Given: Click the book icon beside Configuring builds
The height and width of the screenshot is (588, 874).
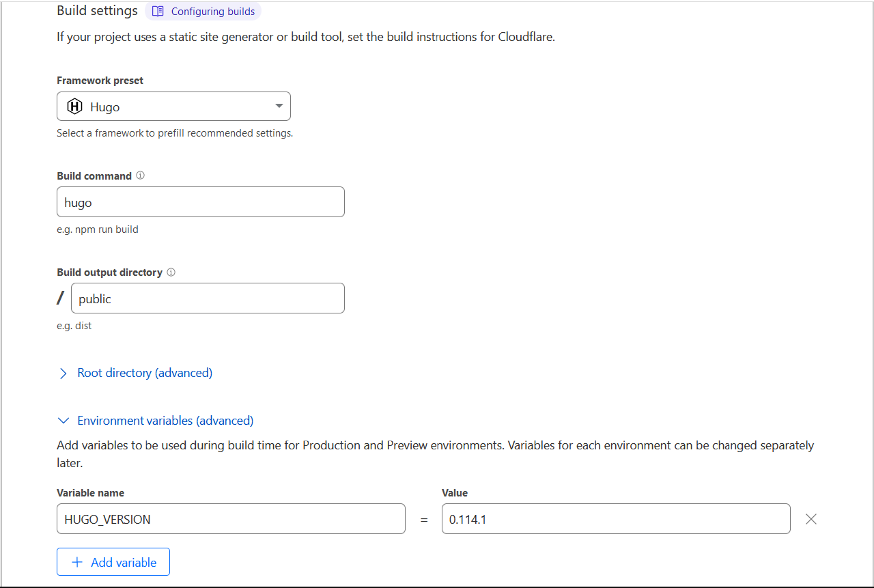Looking at the screenshot, I should coord(158,12).
